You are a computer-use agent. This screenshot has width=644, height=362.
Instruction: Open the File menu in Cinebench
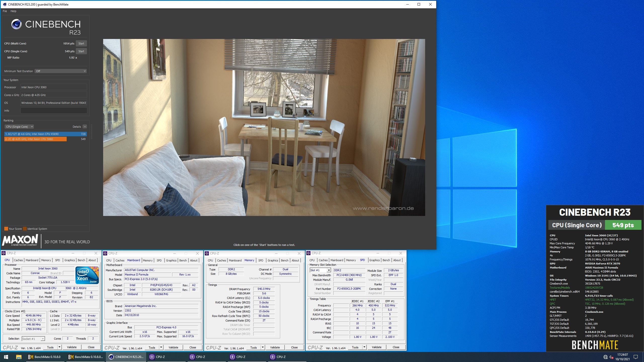coord(5,11)
